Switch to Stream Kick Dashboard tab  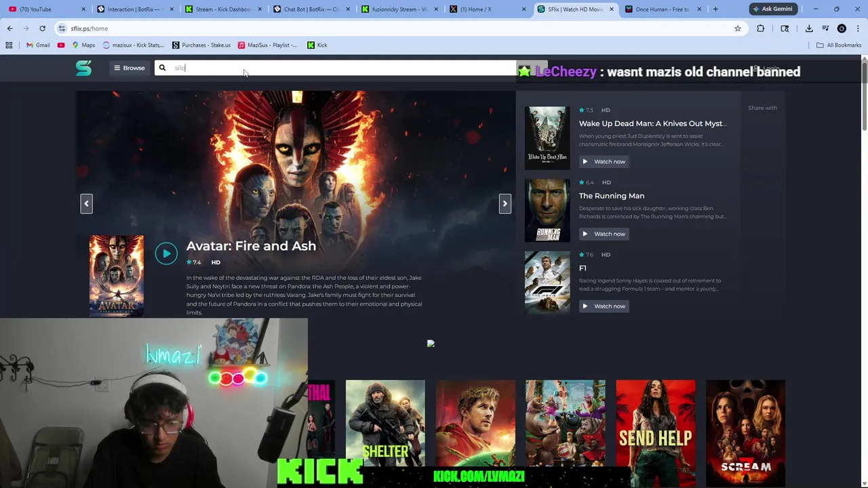point(222,9)
